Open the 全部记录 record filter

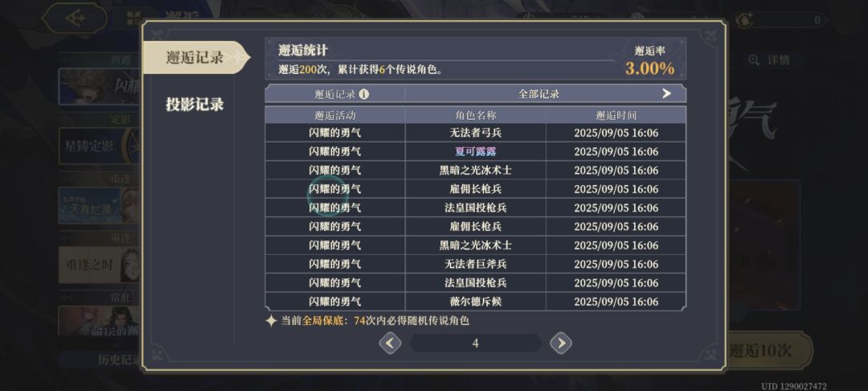click(538, 94)
